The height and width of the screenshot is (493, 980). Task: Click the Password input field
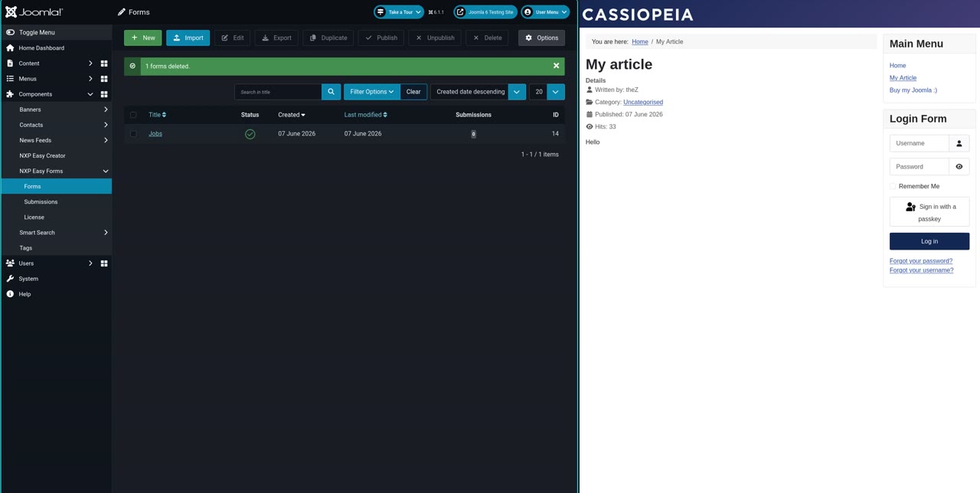click(x=919, y=166)
